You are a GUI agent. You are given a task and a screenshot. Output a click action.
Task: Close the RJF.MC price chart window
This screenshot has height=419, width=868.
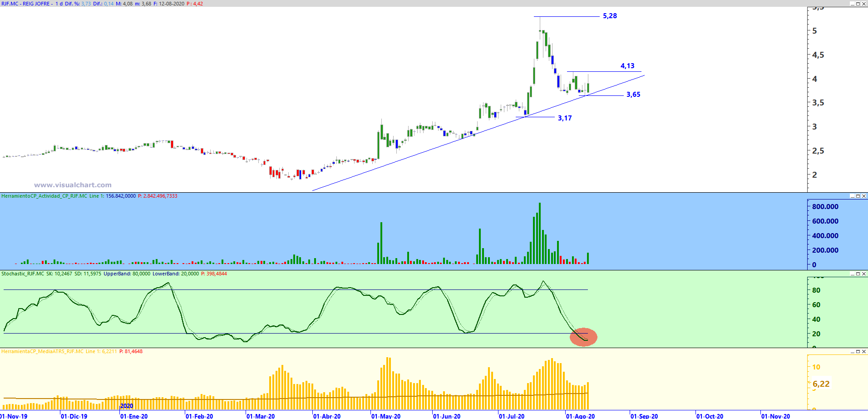point(864,4)
